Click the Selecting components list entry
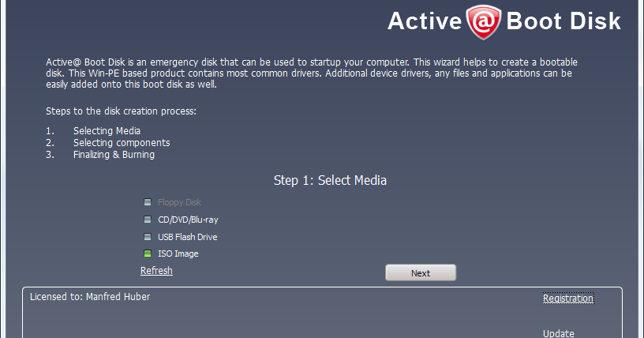This screenshot has width=644, height=338. (122, 143)
